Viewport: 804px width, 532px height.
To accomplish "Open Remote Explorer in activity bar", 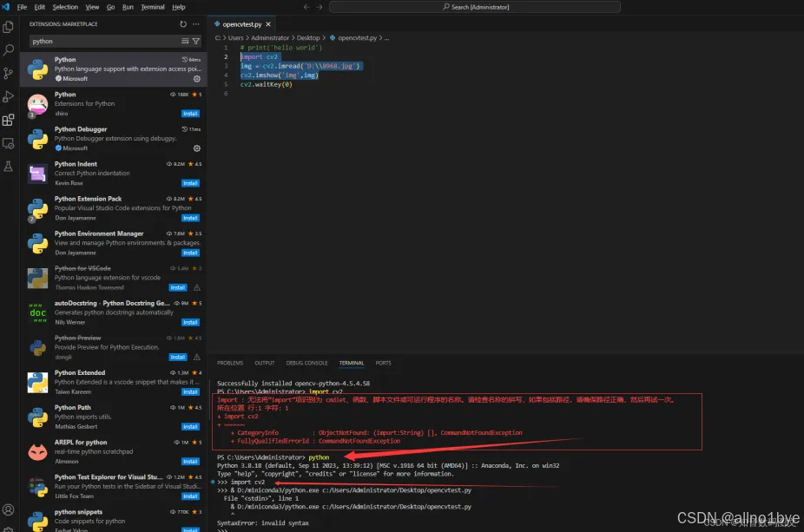I will [8, 143].
